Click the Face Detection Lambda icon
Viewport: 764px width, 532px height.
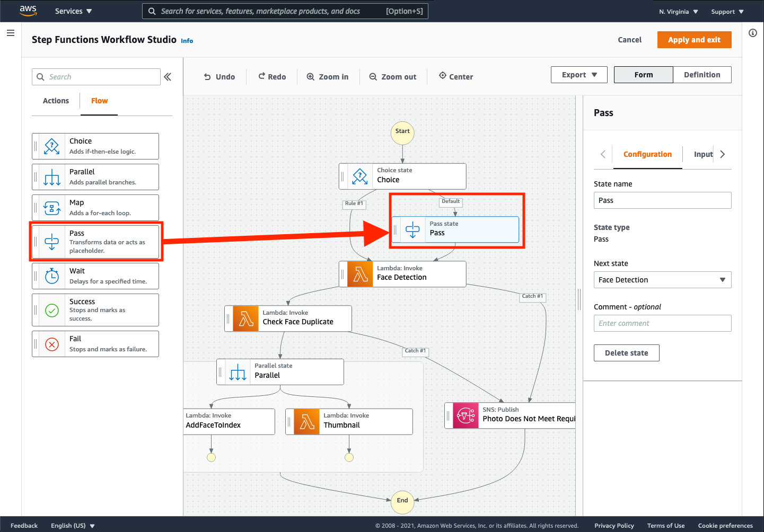[x=361, y=274]
